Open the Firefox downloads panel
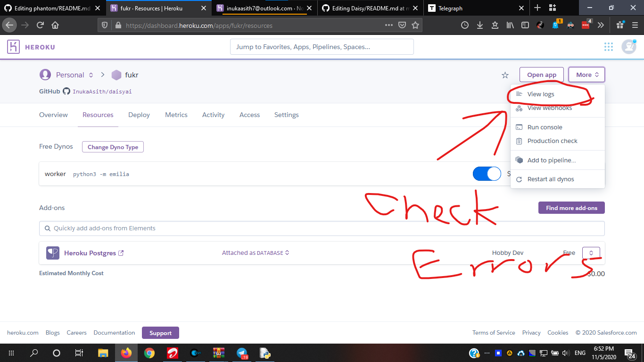This screenshot has width=644, height=362. point(480,25)
